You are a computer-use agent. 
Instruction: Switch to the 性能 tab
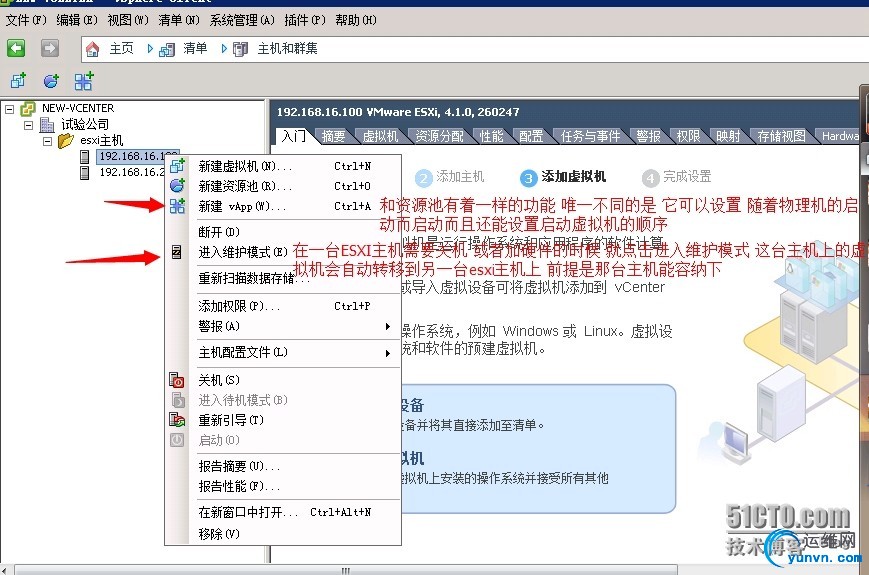pos(492,136)
